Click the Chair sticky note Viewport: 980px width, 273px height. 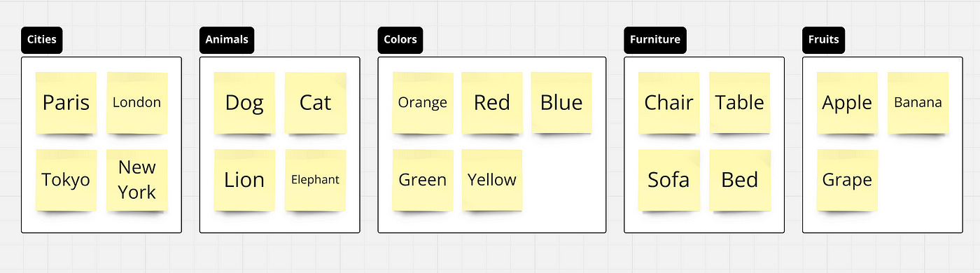(668, 102)
